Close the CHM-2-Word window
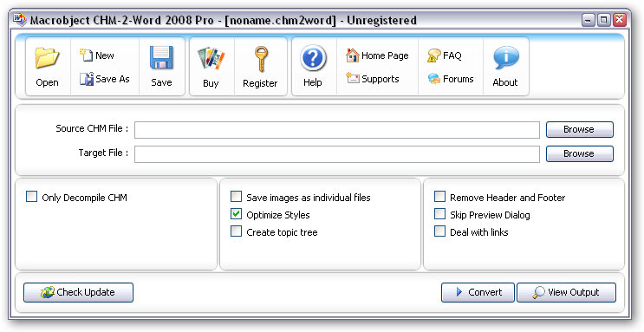The height and width of the screenshot is (332, 644). (x=620, y=20)
